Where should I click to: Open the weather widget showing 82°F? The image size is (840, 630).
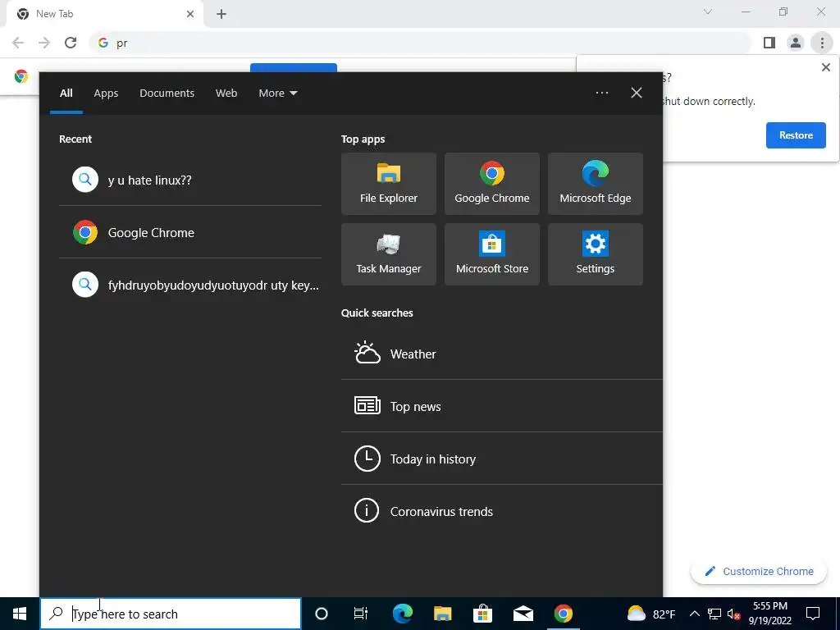(x=651, y=614)
